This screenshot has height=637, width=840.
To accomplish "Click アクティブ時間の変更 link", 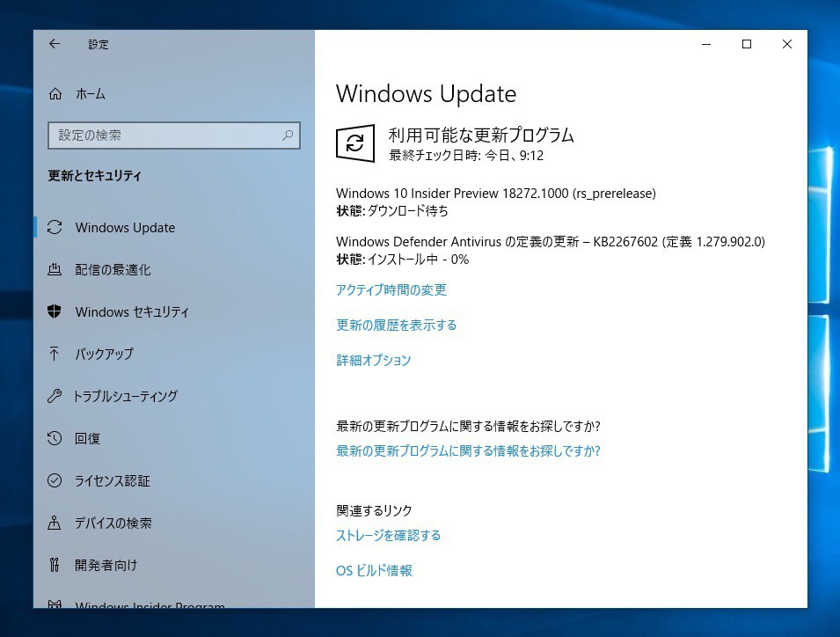I will [x=391, y=289].
